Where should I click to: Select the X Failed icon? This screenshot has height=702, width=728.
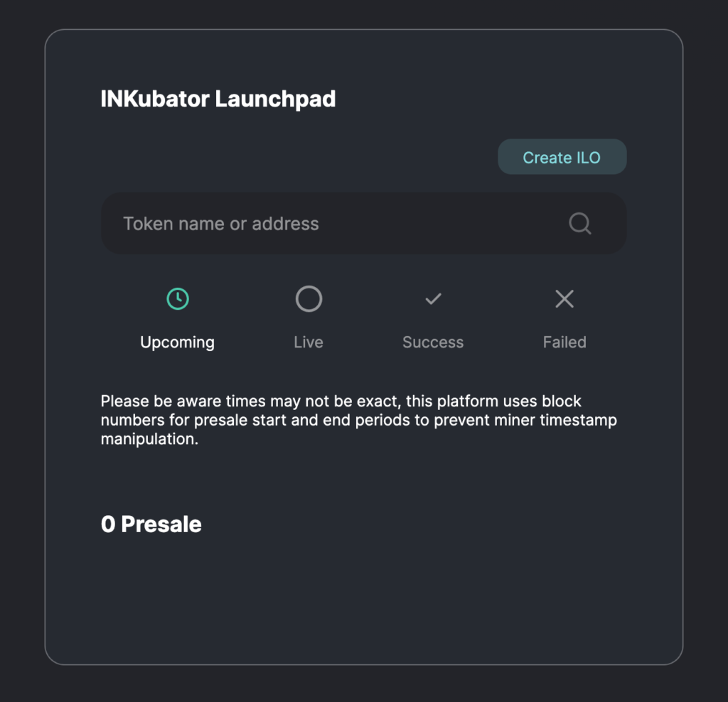(564, 299)
